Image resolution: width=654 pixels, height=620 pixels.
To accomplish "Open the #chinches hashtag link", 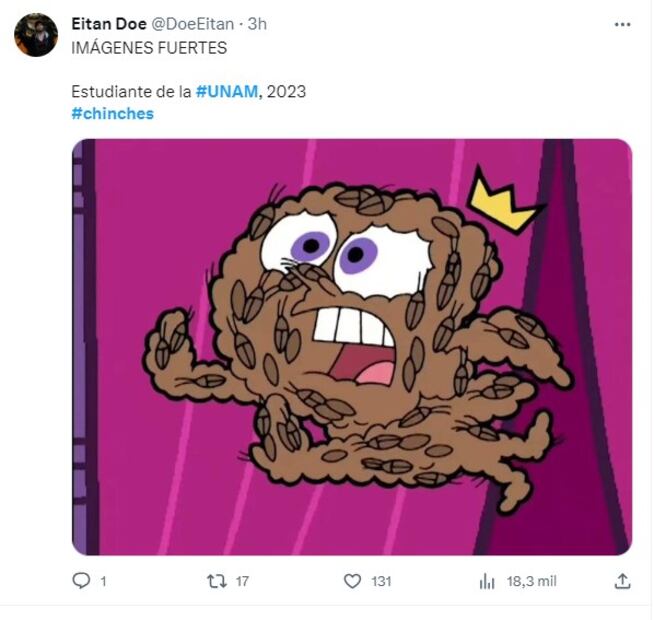I will (113, 113).
